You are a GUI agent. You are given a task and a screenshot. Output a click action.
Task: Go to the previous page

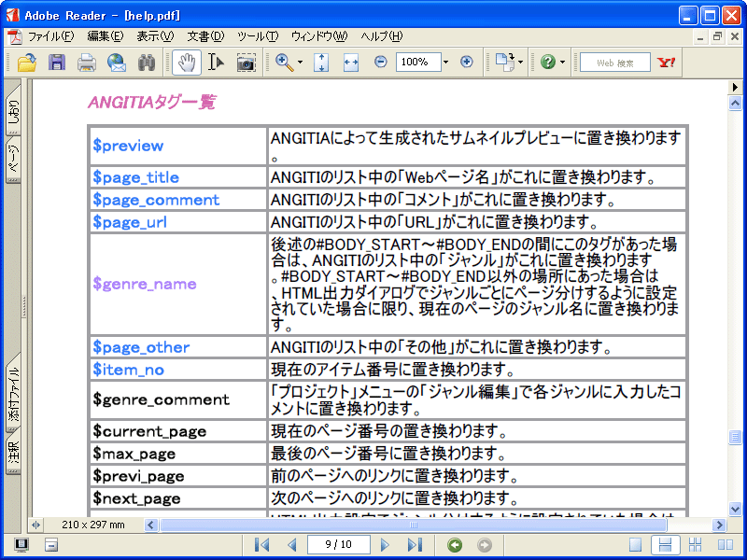click(292, 544)
